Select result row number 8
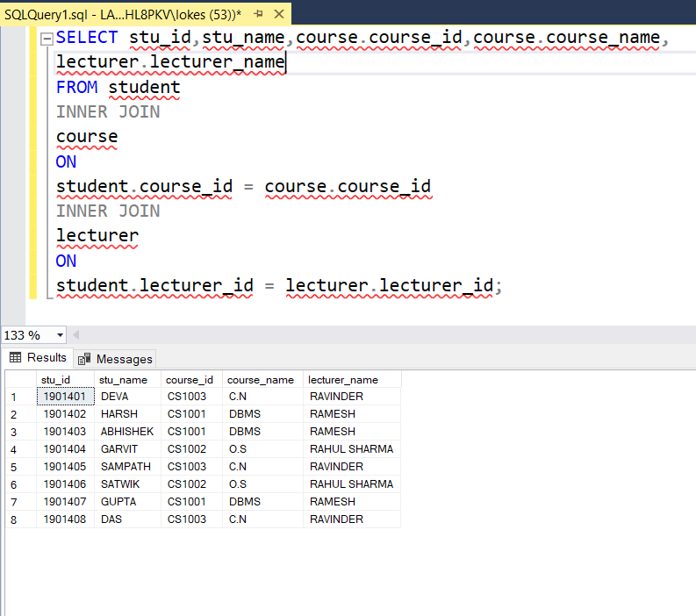This screenshot has width=696, height=616. 21,519
